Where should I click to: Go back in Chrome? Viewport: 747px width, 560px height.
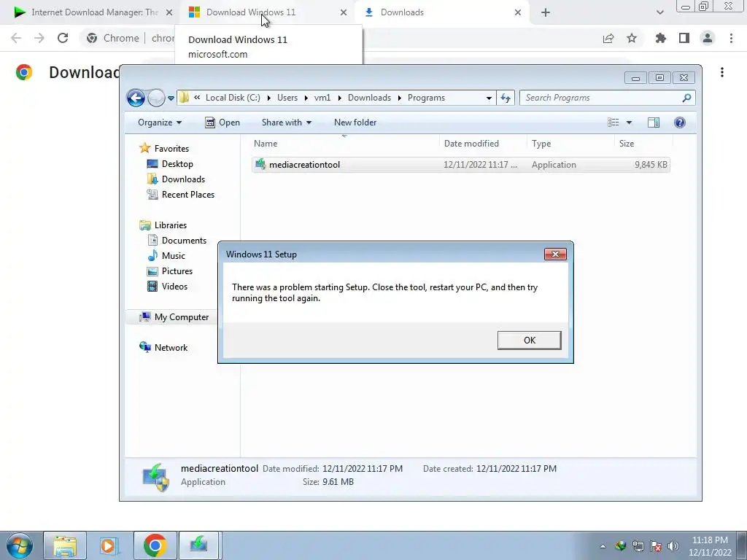16,38
